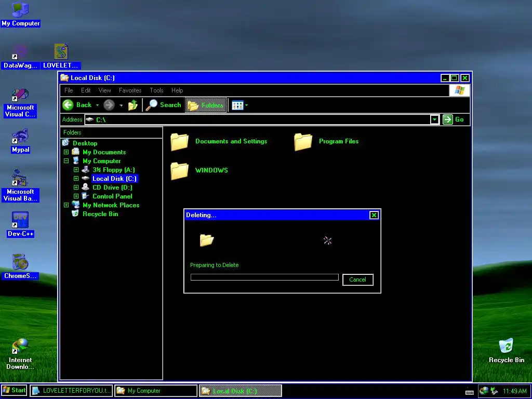Close the Deleting dialog
The height and width of the screenshot is (399, 532).
(x=374, y=215)
